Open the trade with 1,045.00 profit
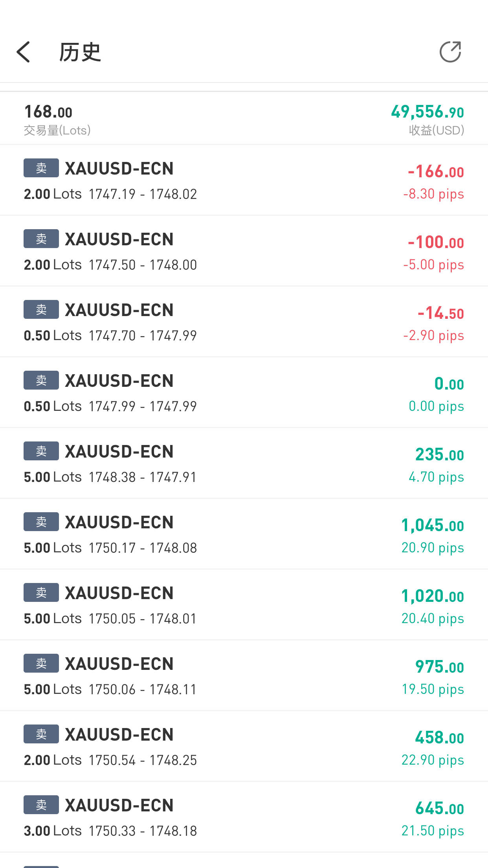 [x=244, y=534]
